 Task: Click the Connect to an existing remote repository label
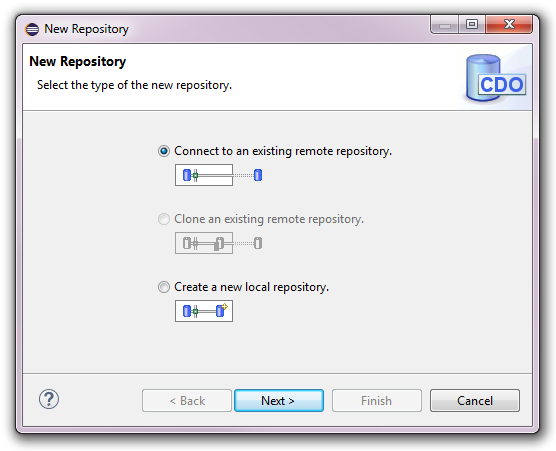283,151
